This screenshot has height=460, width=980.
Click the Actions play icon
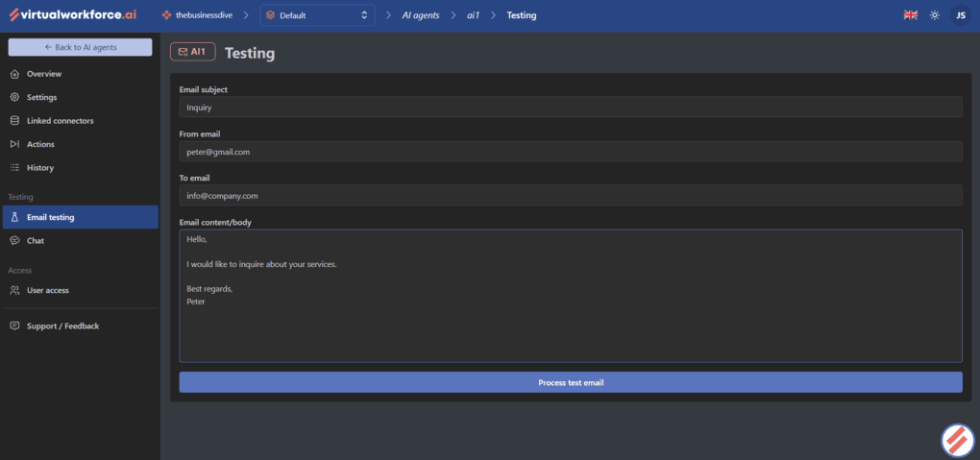[x=15, y=144]
